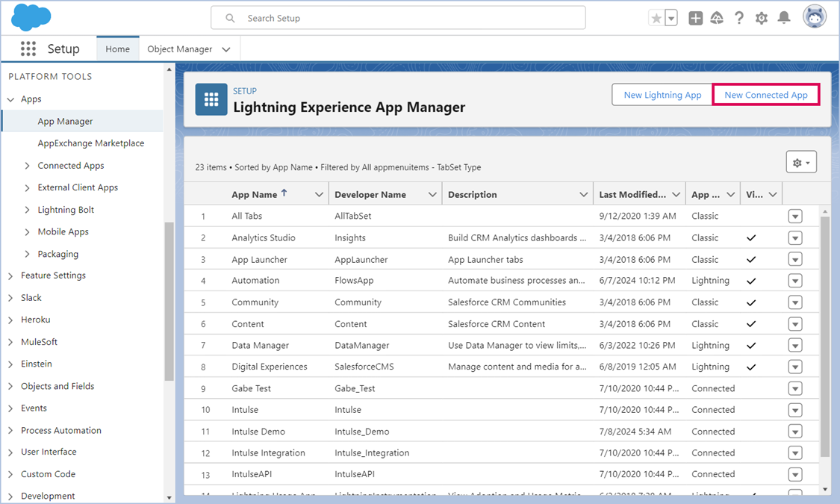
Task: Click the Favorites star icon
Action: coord(656,18)
